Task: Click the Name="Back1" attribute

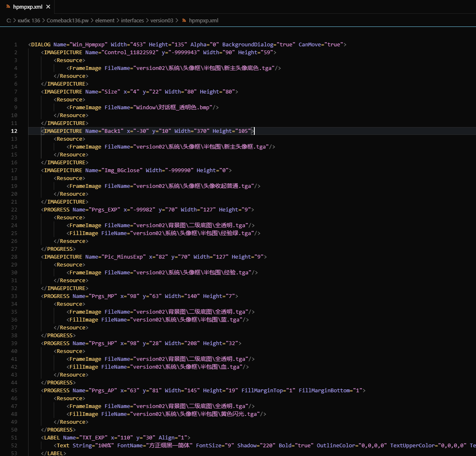Action: [x=105, y=131]
